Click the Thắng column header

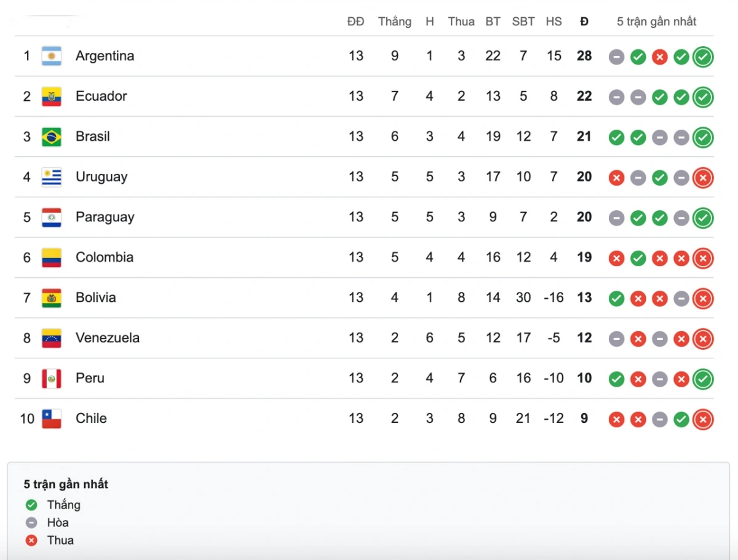point(395,22)
